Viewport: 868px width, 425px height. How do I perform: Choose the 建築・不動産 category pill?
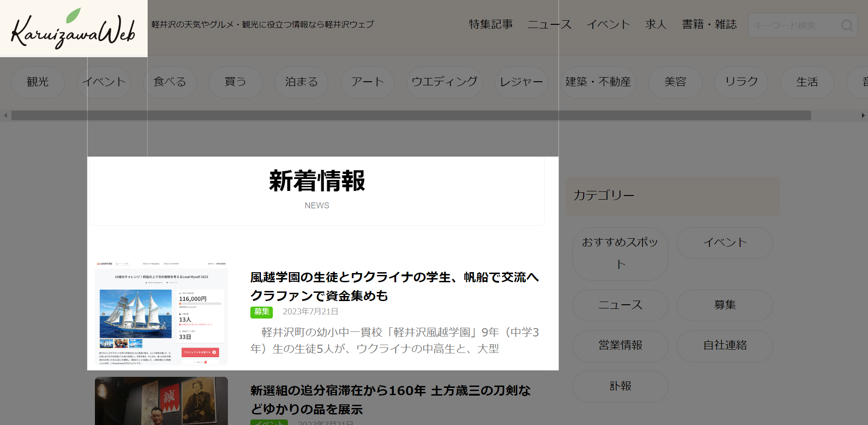coord(598,82)
